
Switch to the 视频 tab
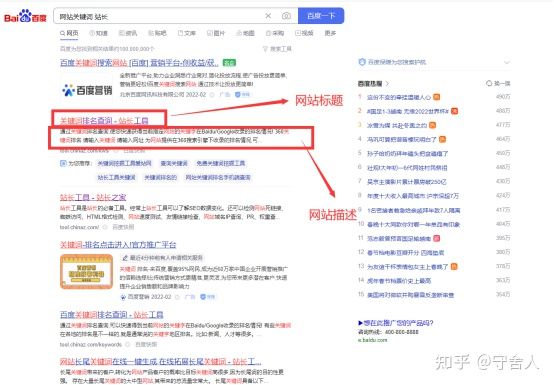304,33
